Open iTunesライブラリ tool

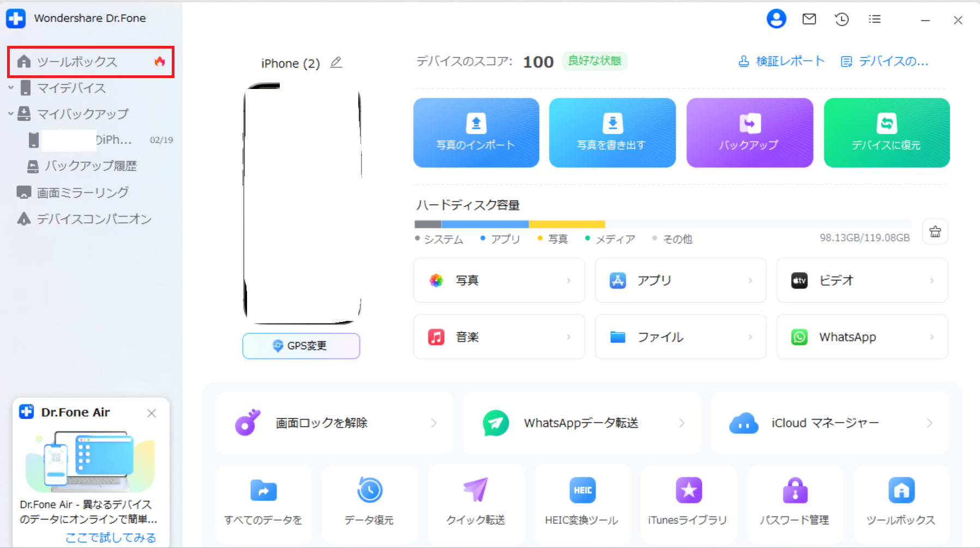(x=688, y=504)
